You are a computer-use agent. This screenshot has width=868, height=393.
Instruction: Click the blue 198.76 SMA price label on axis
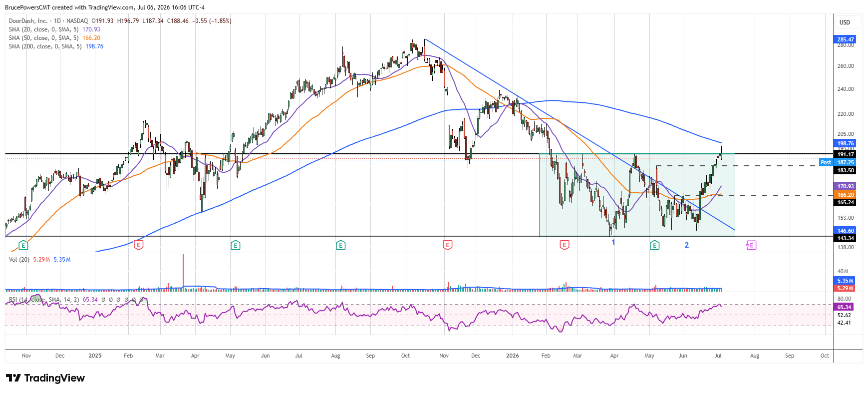click(x=845, y=143)
